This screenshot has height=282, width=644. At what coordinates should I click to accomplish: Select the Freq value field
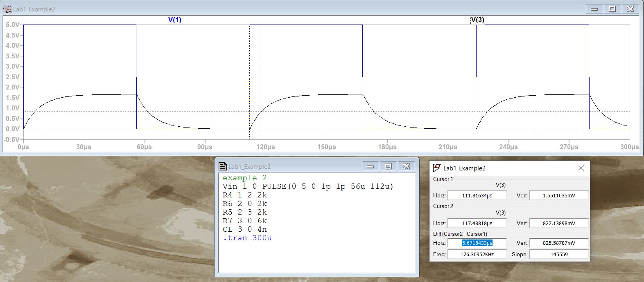[477, 255]
